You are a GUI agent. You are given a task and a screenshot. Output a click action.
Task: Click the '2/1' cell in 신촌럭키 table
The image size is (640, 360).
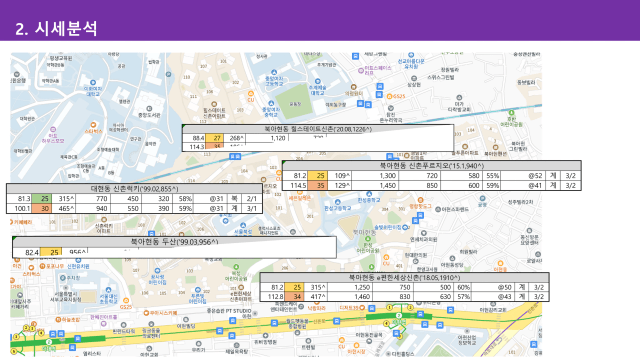tap(252, 199)
